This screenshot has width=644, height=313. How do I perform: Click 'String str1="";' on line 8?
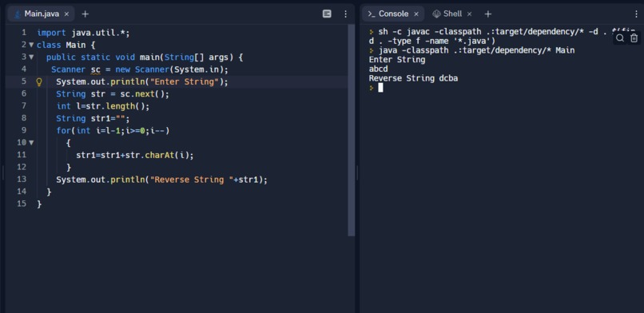(x=93, y=118)
